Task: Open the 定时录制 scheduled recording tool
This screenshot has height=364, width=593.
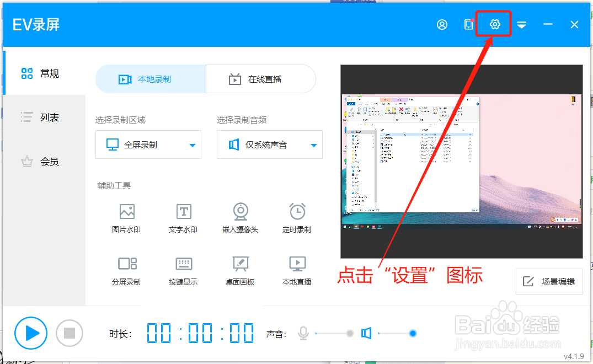Action: click(297, 217)
